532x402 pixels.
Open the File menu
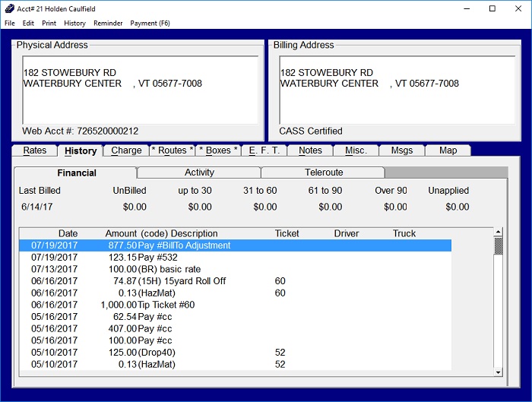10,24
